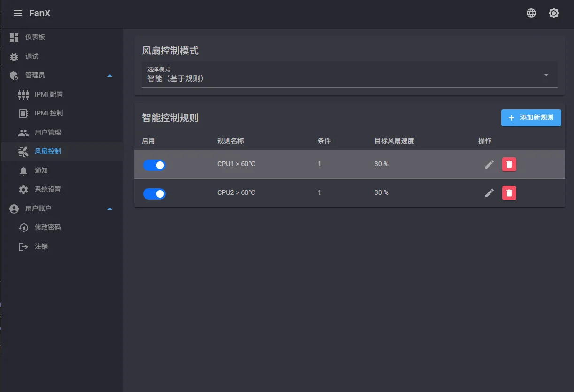The height and width of the screenshot is (392, 574).
Task: Edit the CPU2 > 60℃ rule
Action: tap(490, 193)
